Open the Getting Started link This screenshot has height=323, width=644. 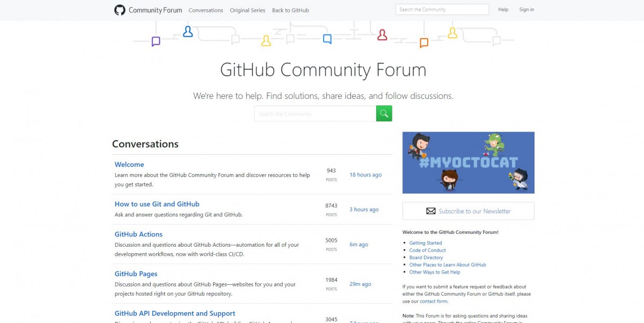[426, 243]
